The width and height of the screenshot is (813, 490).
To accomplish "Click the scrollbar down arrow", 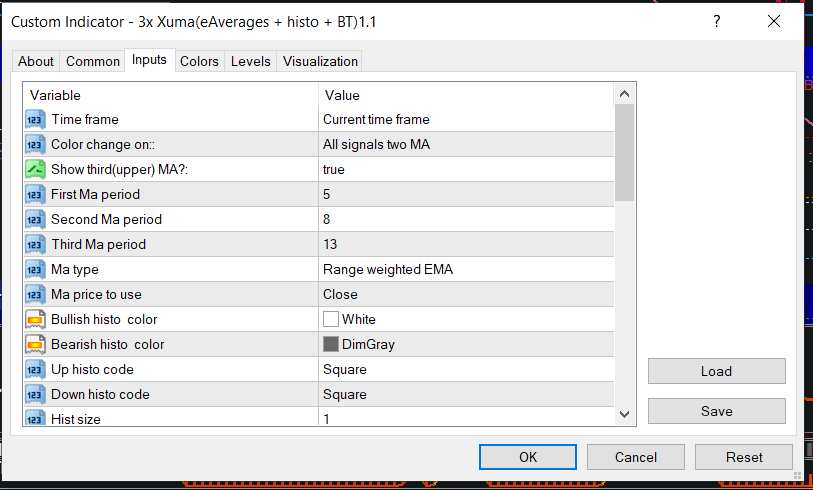I will click(624, 414).
